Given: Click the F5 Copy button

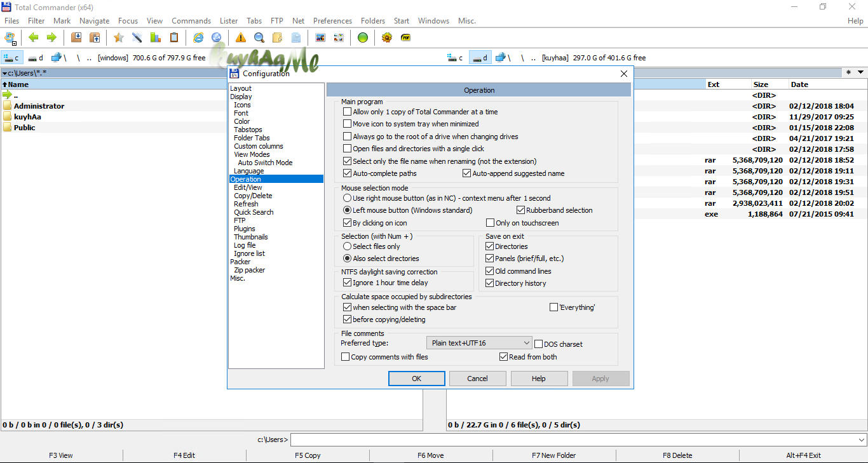Looking at the screenshot, I should [308, 455].
